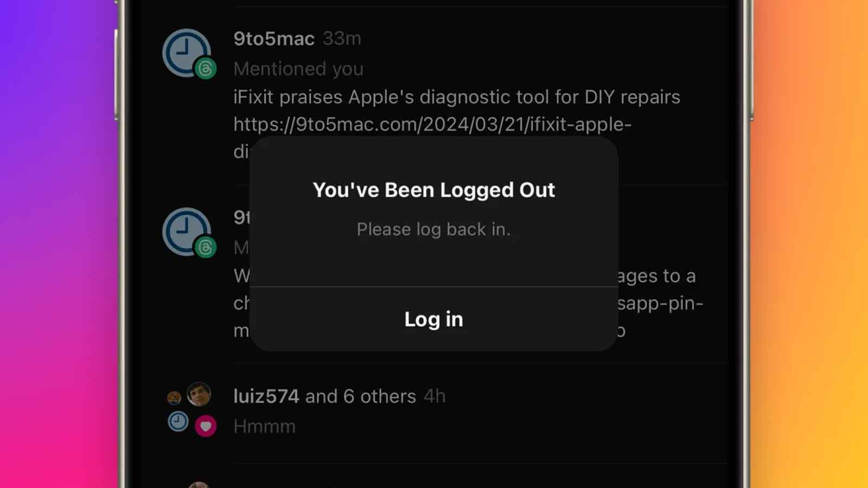Screen dimensions: 868x488
Task: Tap 'Please log back in.' message
Action: (x=433, y=229)
